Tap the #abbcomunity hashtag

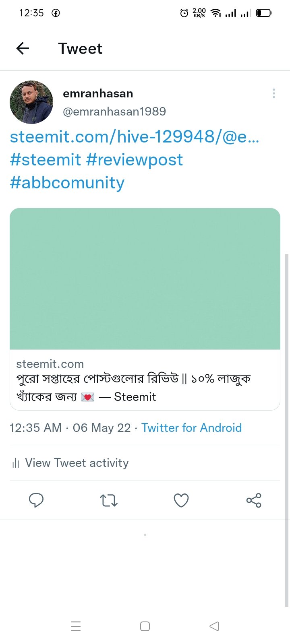(67, 183)
